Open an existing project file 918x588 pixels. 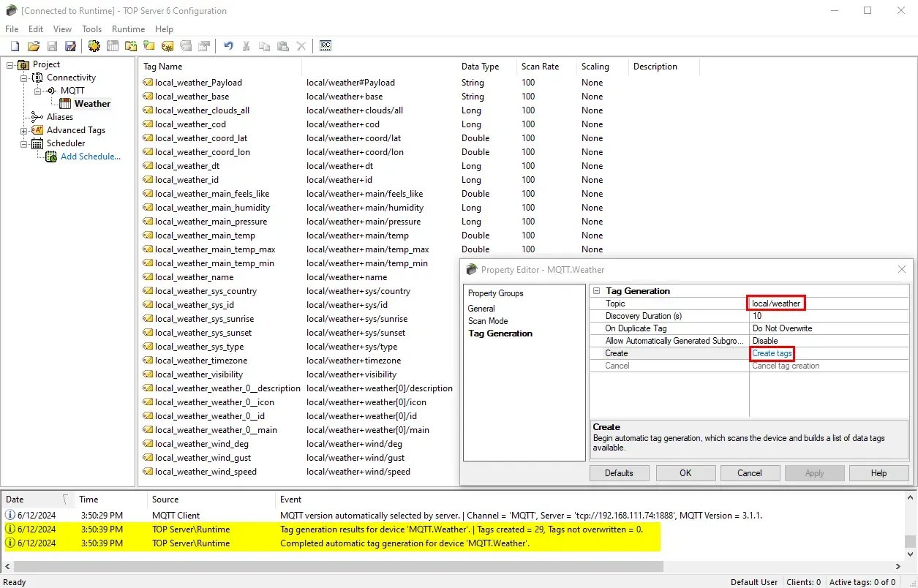[33, 45]
